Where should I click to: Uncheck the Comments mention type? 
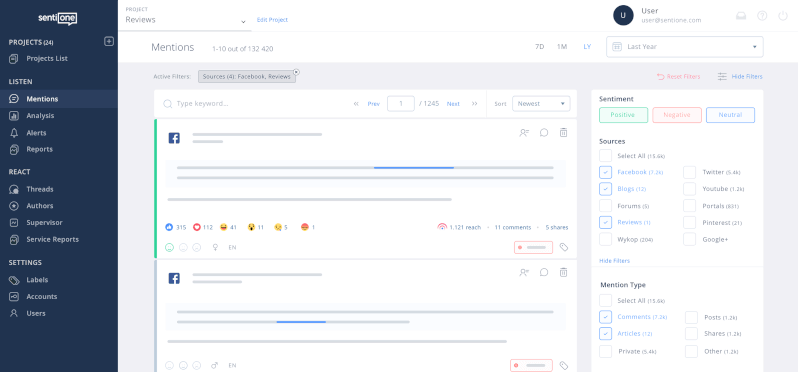(x=606, y=317)
